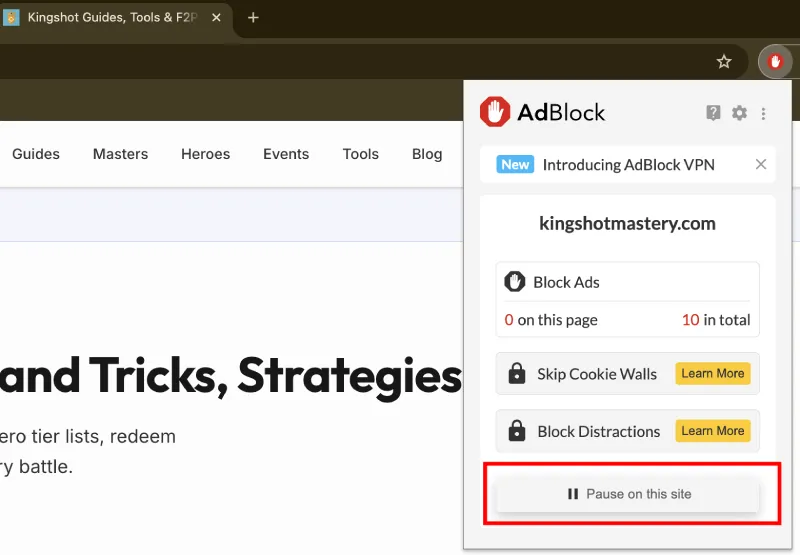Open the Guides menu on the website
Image resolution: width=800 pixels, height=555 pixels.
point(36,154)
